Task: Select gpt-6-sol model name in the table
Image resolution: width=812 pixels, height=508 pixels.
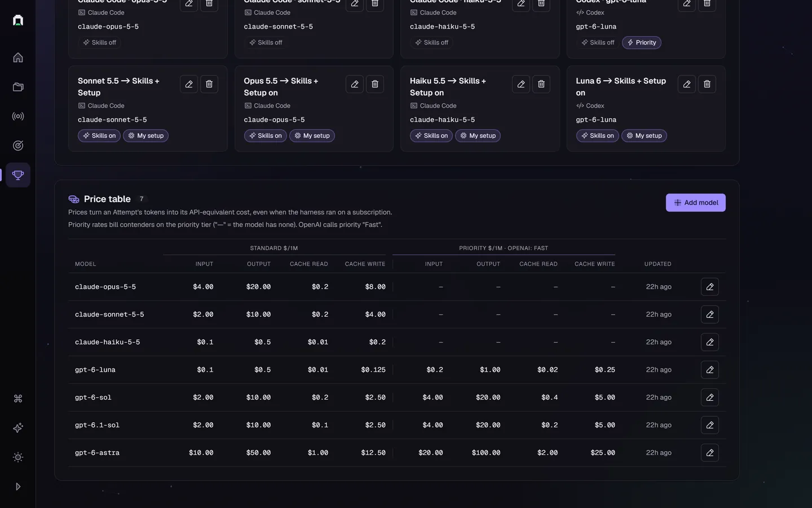Action: (93, 397)
